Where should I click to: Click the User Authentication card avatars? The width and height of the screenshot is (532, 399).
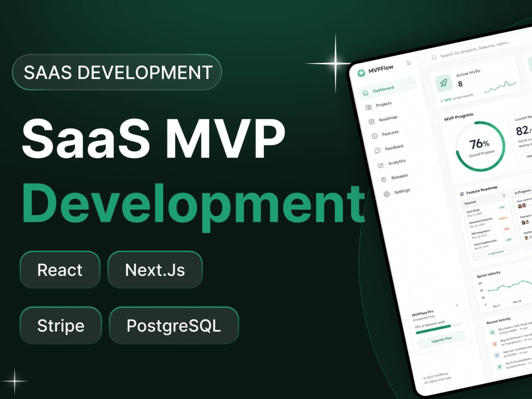click(522, 205)
